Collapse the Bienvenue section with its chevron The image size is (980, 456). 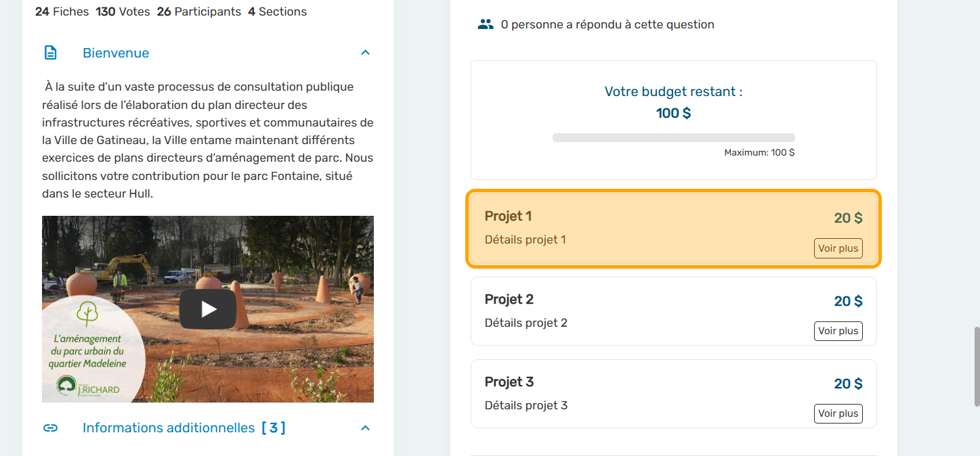click(x=365, y=53)
